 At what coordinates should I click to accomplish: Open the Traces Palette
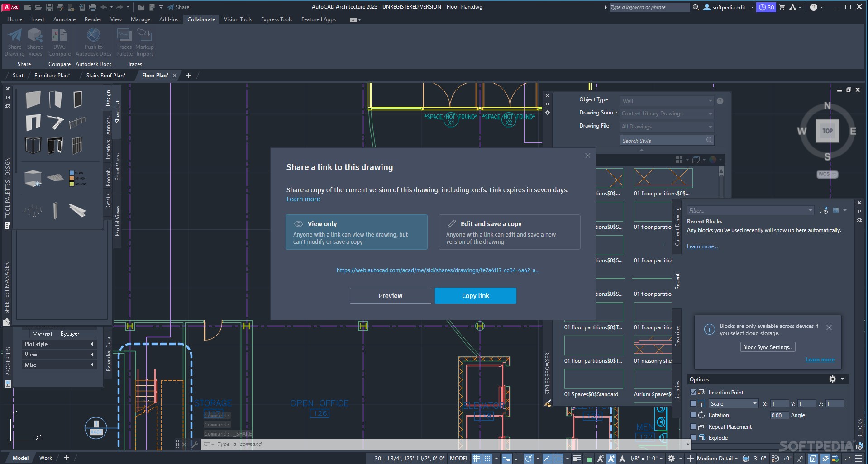click(x=124, y=42)
